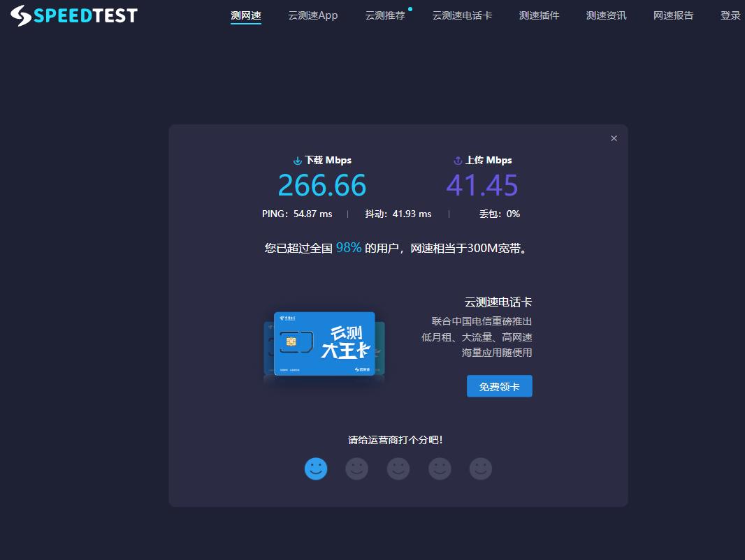Choose the middle smiley rating icon
Viewport: 745px width, 560px height.
tap(398, 469)
